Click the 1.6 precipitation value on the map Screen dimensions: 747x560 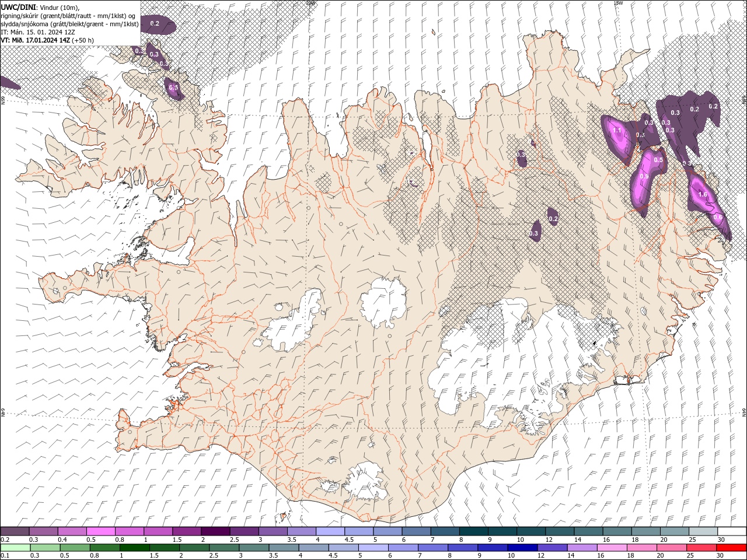(x=703, y=194)
